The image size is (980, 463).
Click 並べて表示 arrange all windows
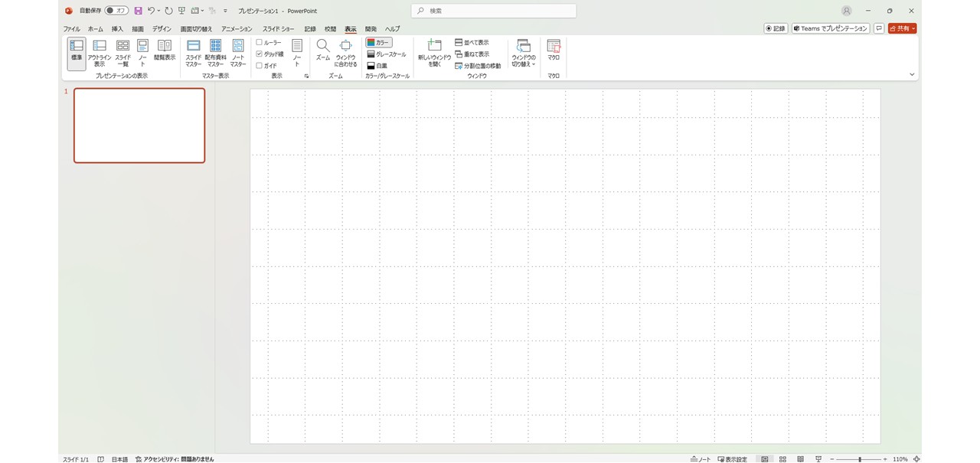tap(472, 43)
